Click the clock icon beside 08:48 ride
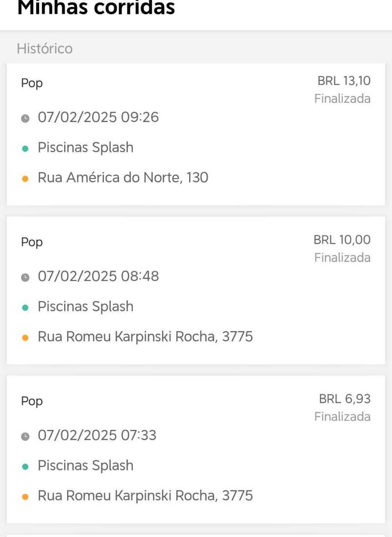This screenshot has width=392, height=537. pos(25,277)
